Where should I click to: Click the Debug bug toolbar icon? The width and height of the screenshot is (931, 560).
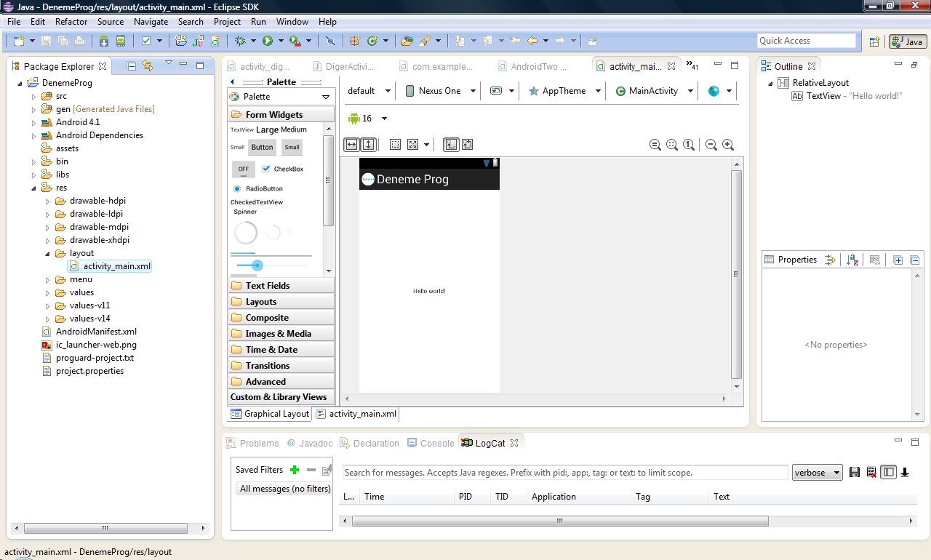click(241, 41)
